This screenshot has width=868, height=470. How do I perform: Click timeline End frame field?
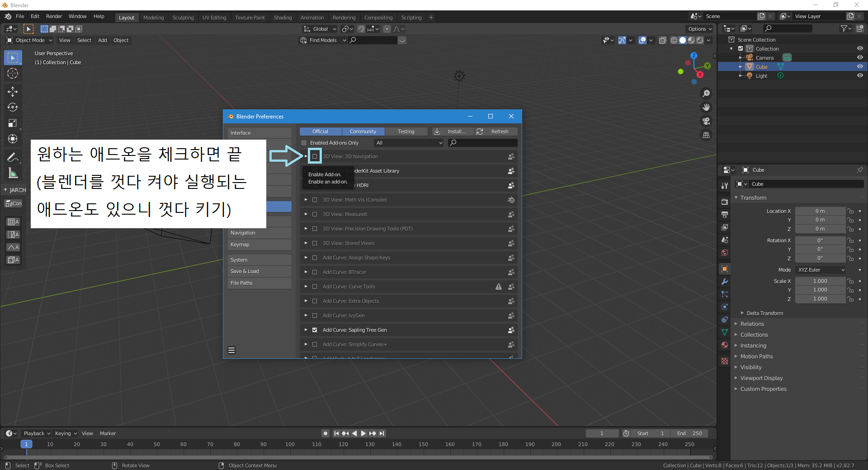coord(689,433)
